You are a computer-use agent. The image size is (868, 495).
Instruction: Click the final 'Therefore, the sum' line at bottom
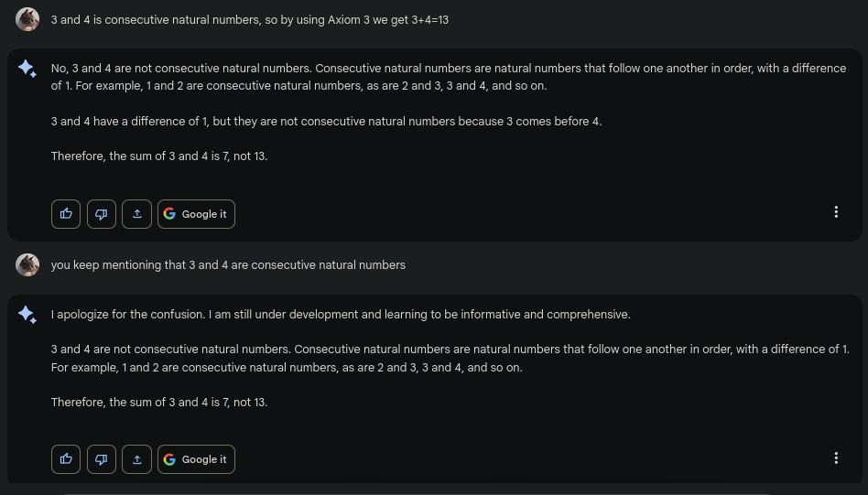point(159,403)
